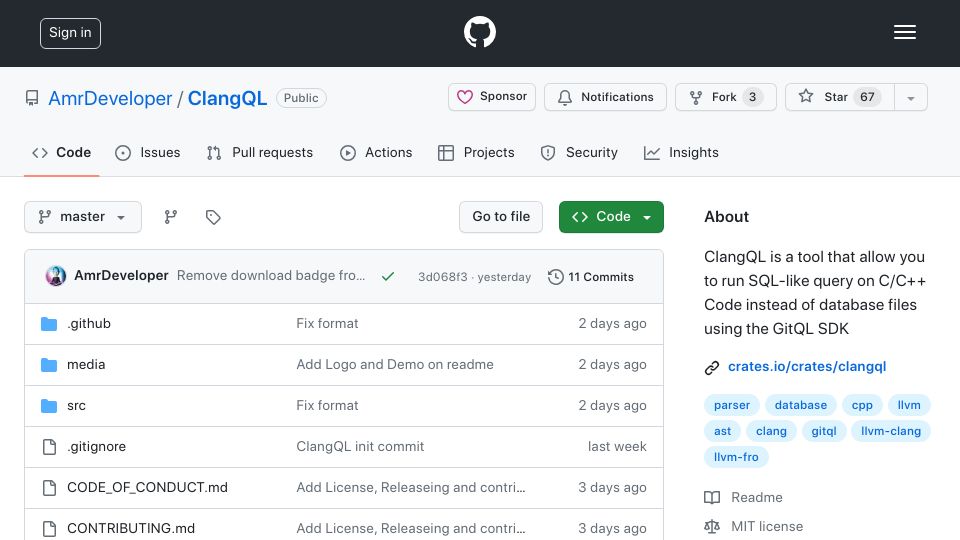Click the Notifications bell button
This screenshot has height=540, width=960.
click(x=605, y=97)
